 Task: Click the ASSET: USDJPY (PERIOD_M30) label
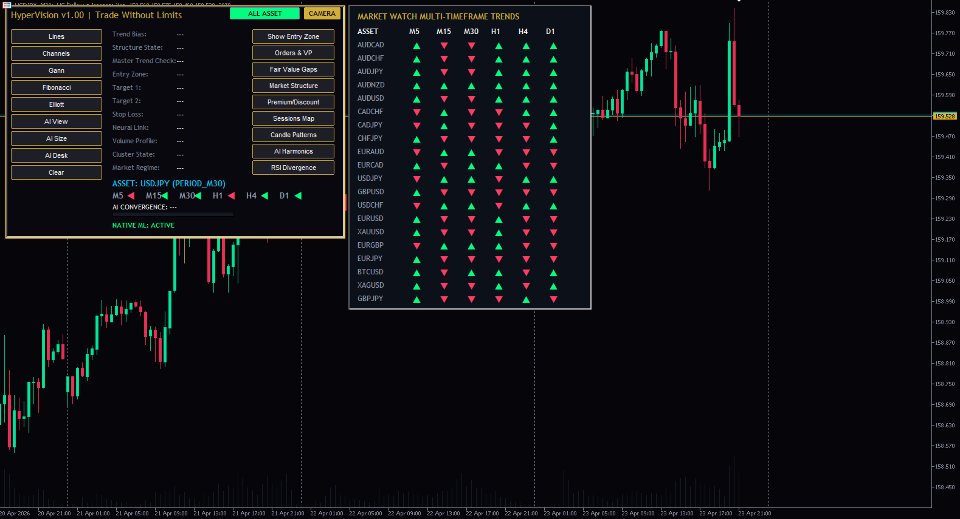click(169, 184)
